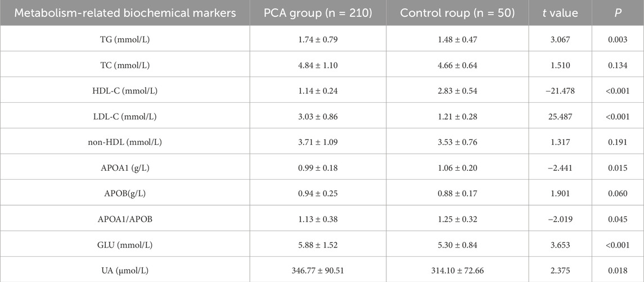The image size is (644, 282).
Task: Click the t value cell "25.487"
Action: pos(560,116)
